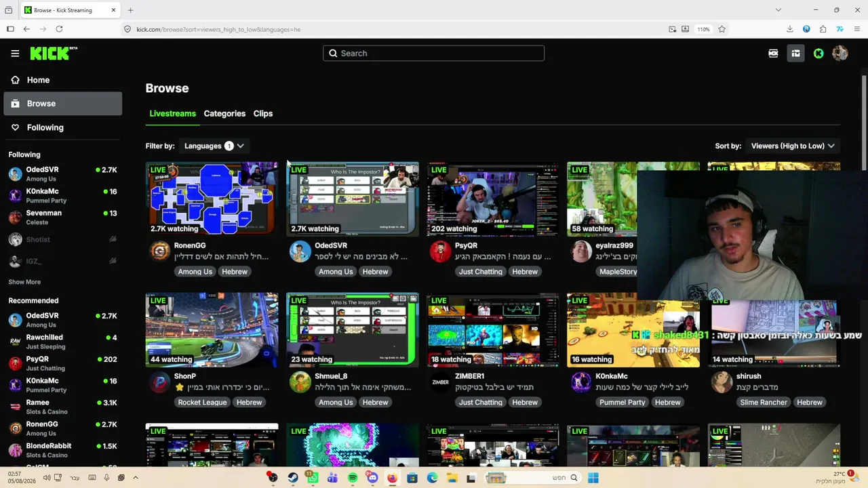868x488 pixels.
Task: Open the green Kick points icon in header
Action: 818,54
